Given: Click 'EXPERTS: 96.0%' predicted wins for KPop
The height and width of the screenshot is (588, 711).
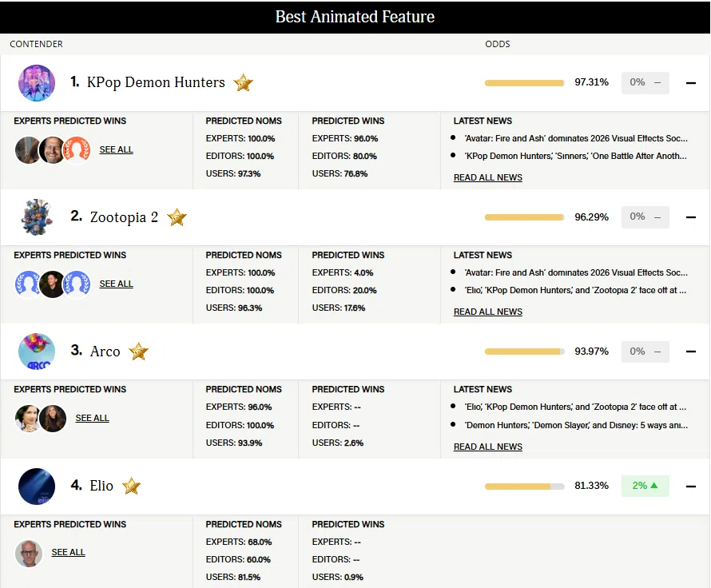Looking at the screenshot, I should 344,138.
